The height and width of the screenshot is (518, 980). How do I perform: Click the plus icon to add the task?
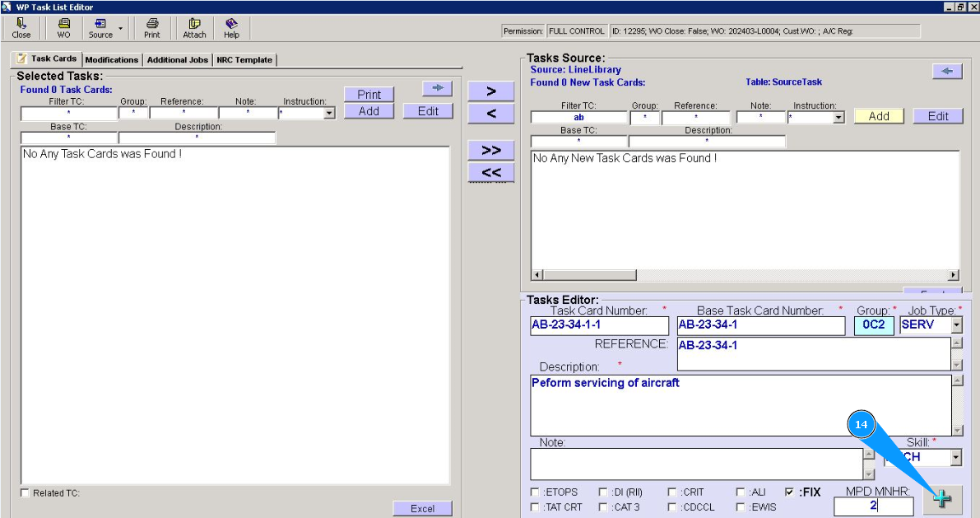[942, 499]
